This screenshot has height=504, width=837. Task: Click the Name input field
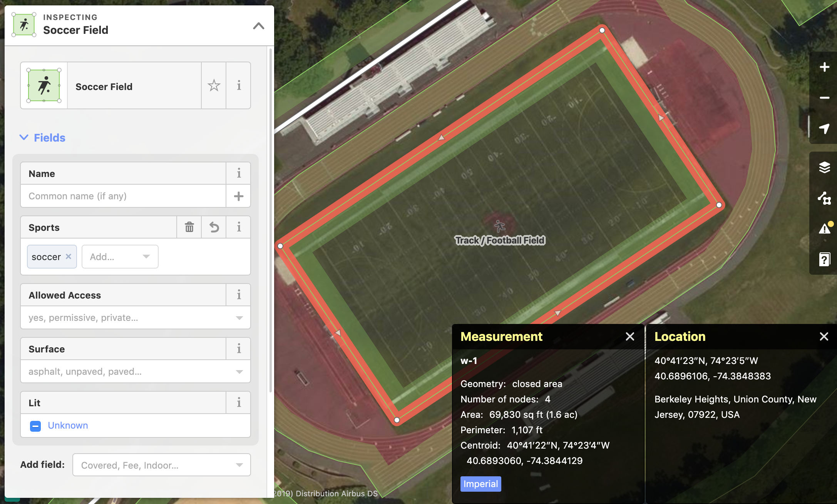(x=123, y=196)
